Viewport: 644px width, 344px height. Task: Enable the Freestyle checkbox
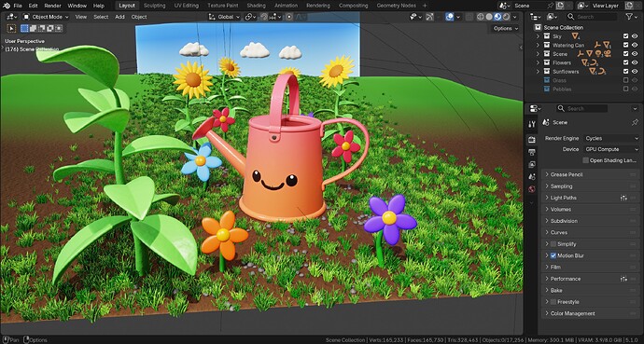click(x=553, y=302)
